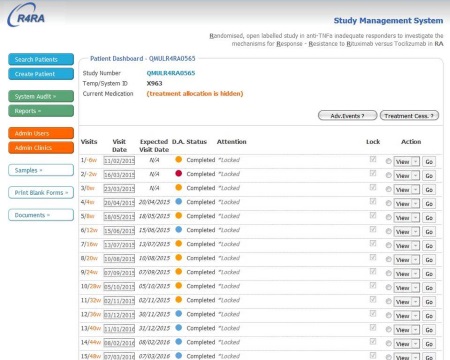This screenshot has height=360, width=450.
Task: Open View action dropdown for visit 4/4w
Action: tap(406, 204)
